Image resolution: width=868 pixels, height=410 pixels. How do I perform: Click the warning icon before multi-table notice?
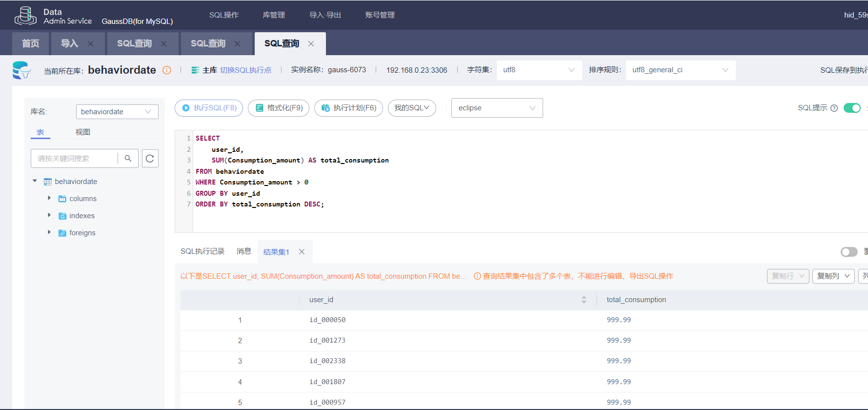point(477,276)
